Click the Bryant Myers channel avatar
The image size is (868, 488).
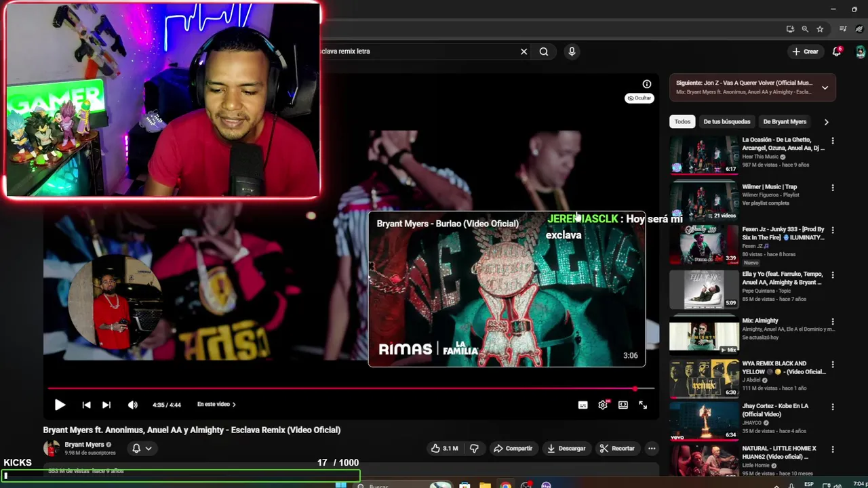point(51,448)
